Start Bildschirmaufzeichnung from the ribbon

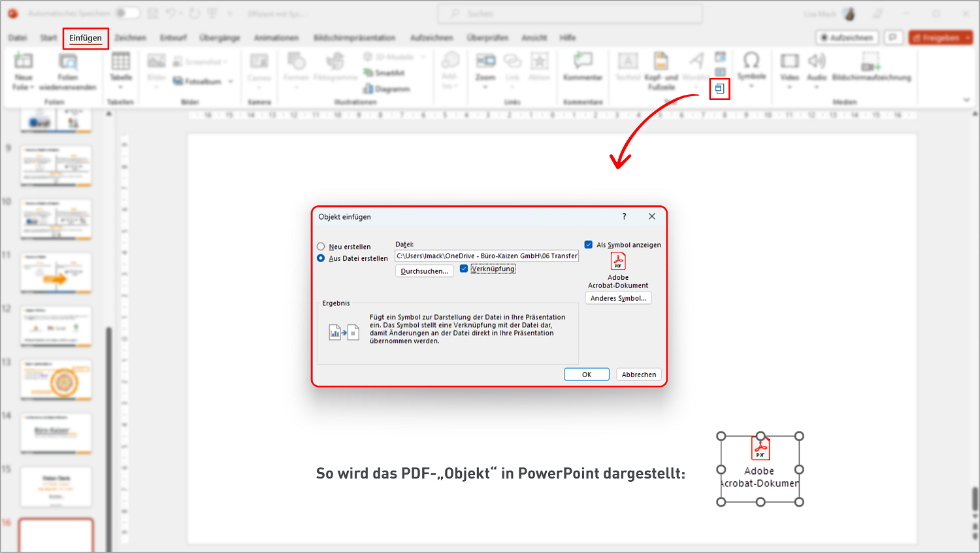pos(871,67)
